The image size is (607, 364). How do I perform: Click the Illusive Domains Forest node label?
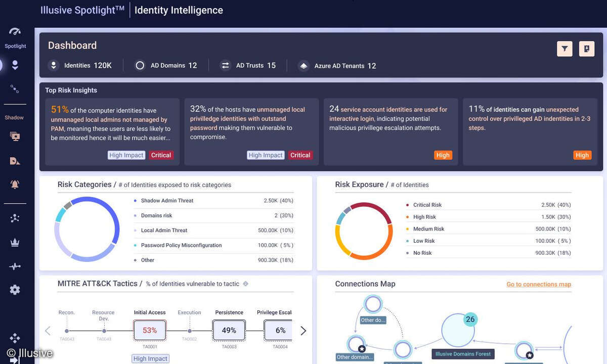point(463,354)
